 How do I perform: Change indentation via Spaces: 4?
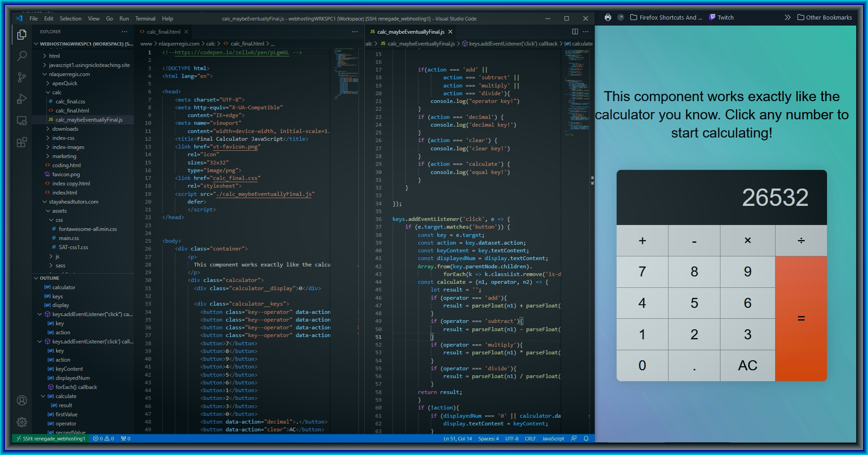coord(488,439)
